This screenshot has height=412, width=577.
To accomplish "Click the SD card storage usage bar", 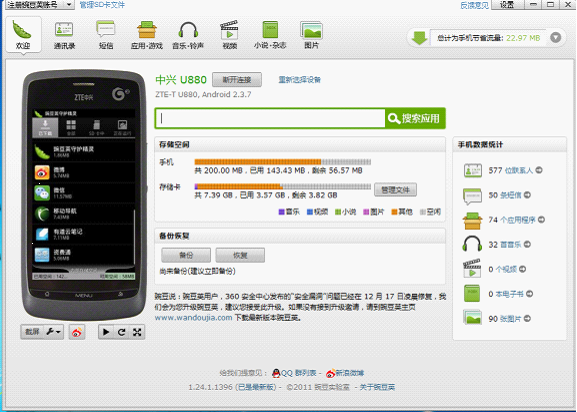I will 283,187.
